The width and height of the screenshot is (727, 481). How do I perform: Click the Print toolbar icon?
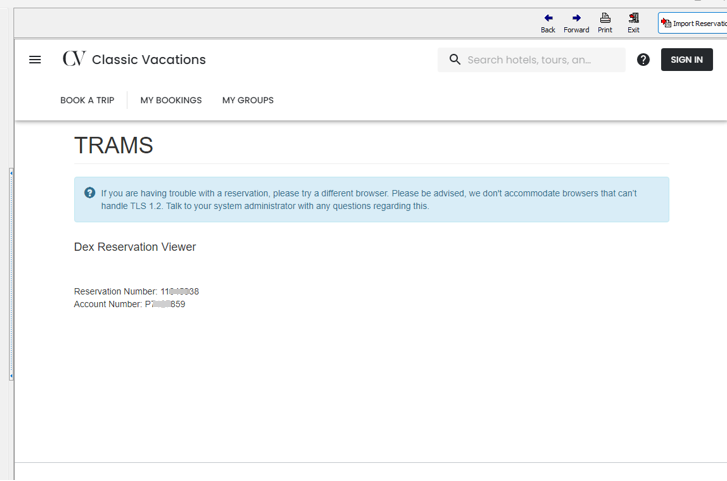click(605, 18)
